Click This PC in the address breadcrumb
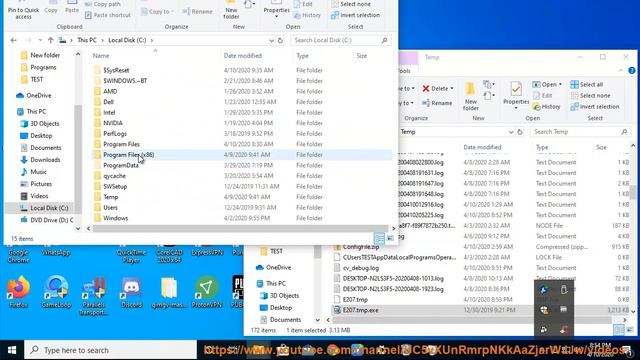 coord(87,40)
